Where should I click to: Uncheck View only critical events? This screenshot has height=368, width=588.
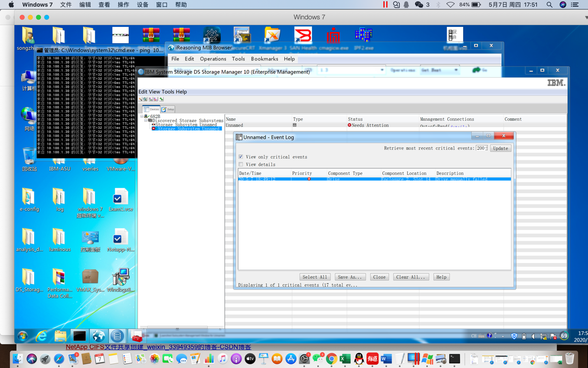pyautogui.click(x=241, y=157)
